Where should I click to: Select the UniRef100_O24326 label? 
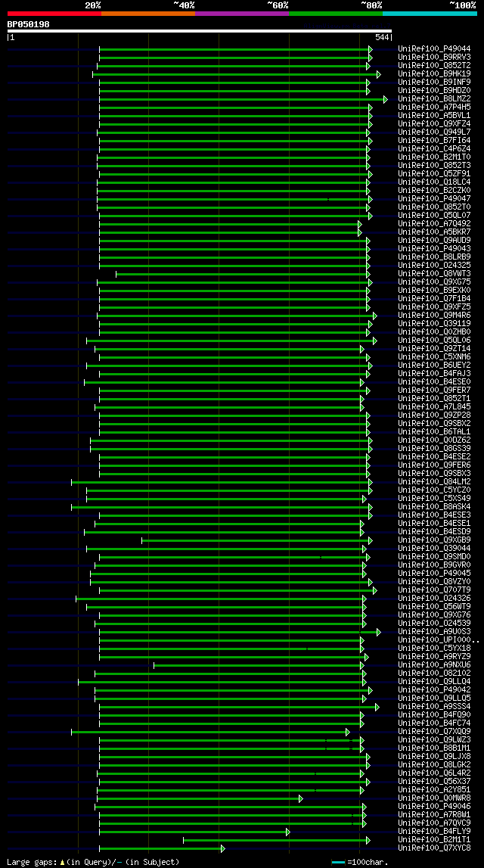point(434,599)
